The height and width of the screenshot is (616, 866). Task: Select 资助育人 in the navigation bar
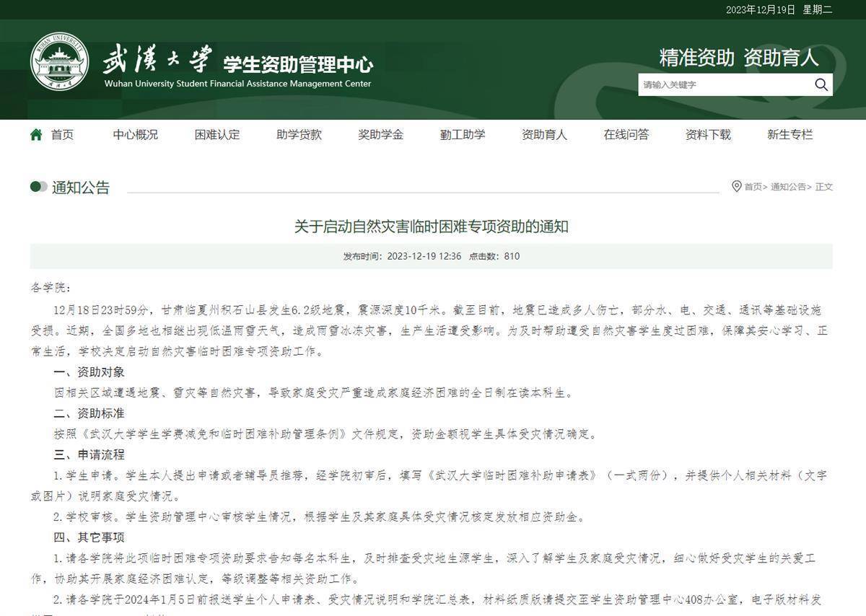point(544,135)
